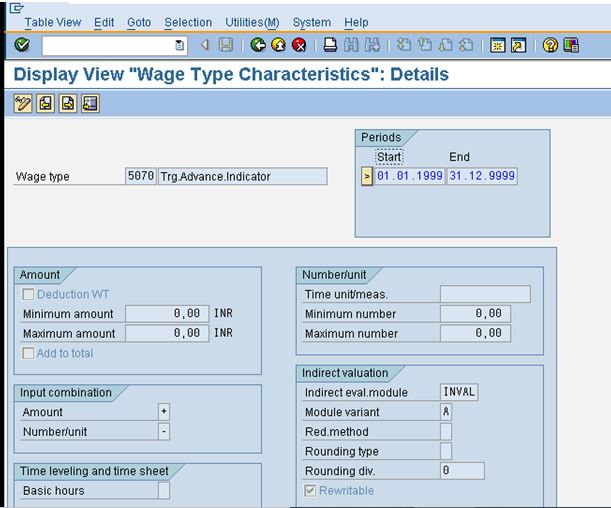Click the Minimum number field
Viewport: 611px width, 508px height.
pos(475,314)
